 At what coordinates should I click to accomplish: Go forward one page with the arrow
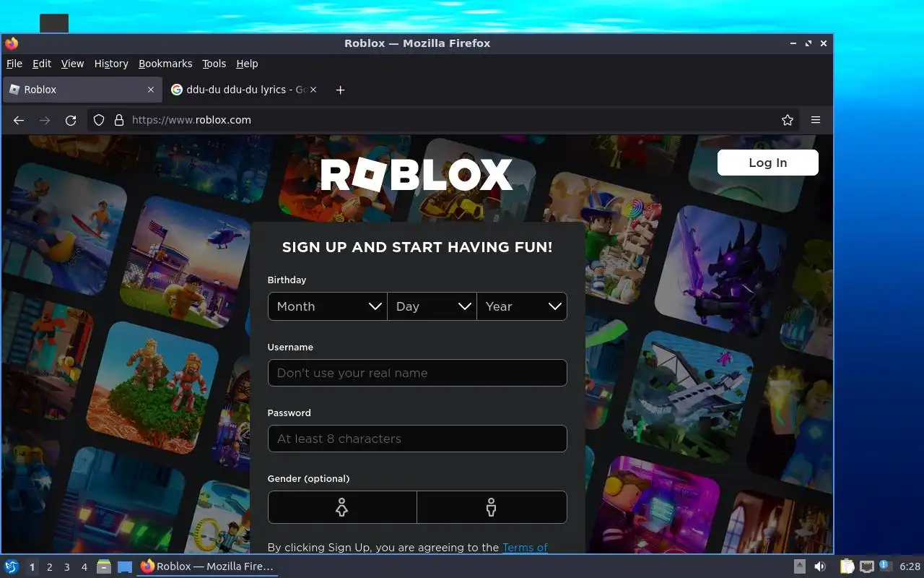pyautogui.click(x=45, y=120)
